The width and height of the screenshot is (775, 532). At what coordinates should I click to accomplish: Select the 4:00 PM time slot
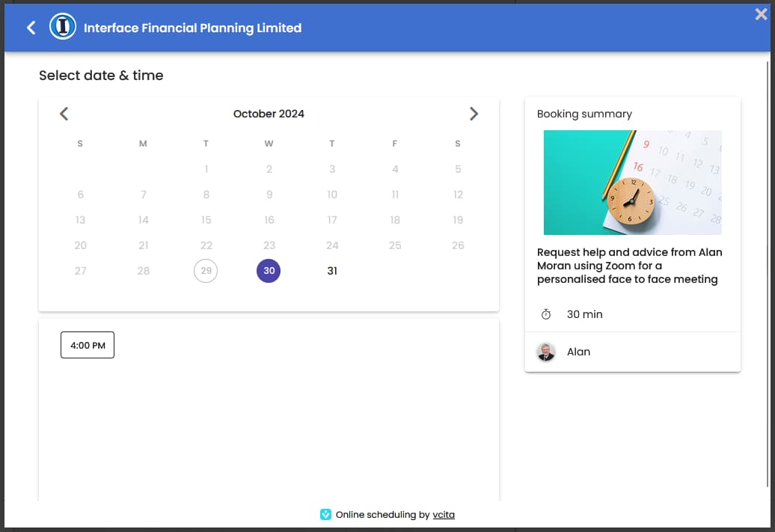tap(88, 345)
